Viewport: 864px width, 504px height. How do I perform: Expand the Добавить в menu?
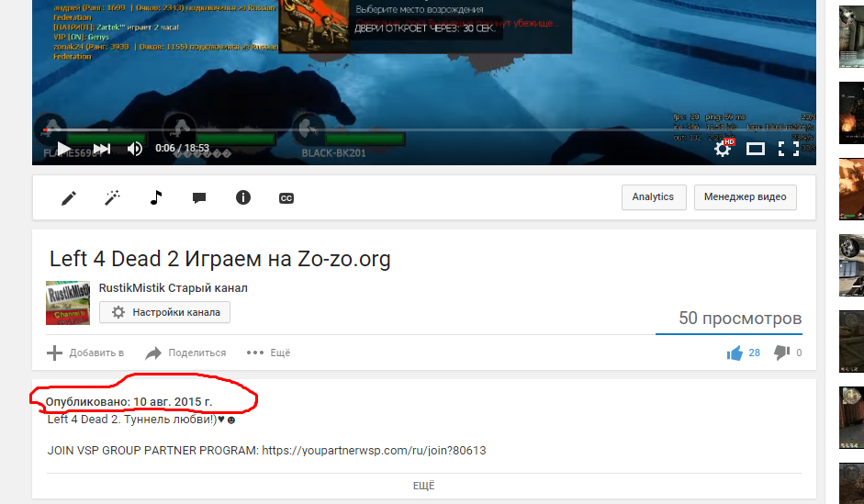(x=85, y=353)
